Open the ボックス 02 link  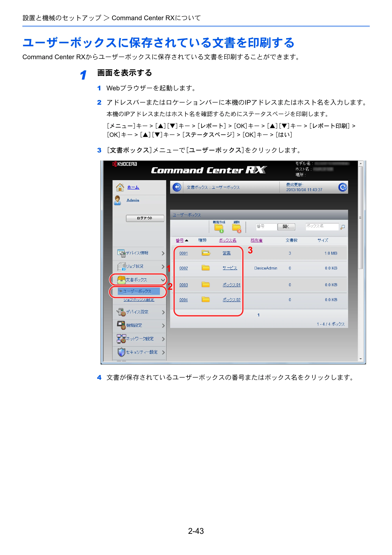(231, 300)
